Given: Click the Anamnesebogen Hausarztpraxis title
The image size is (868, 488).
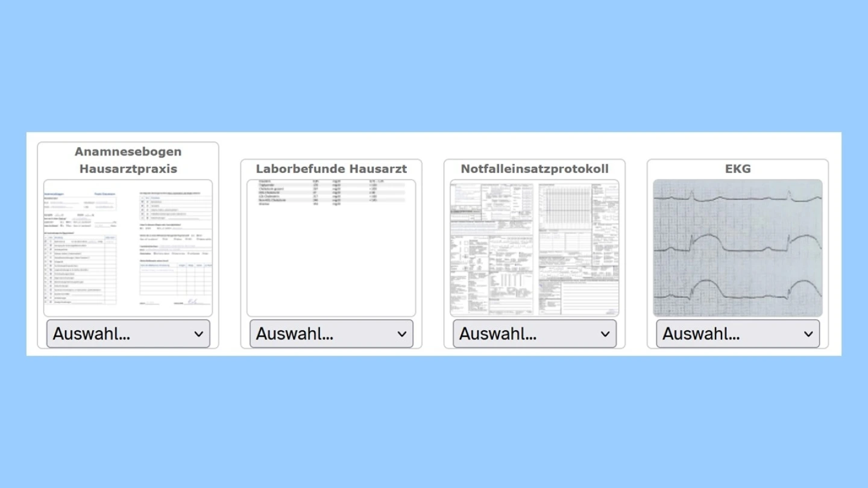Looking at the screenshot, I should click(x=128, y=160).
